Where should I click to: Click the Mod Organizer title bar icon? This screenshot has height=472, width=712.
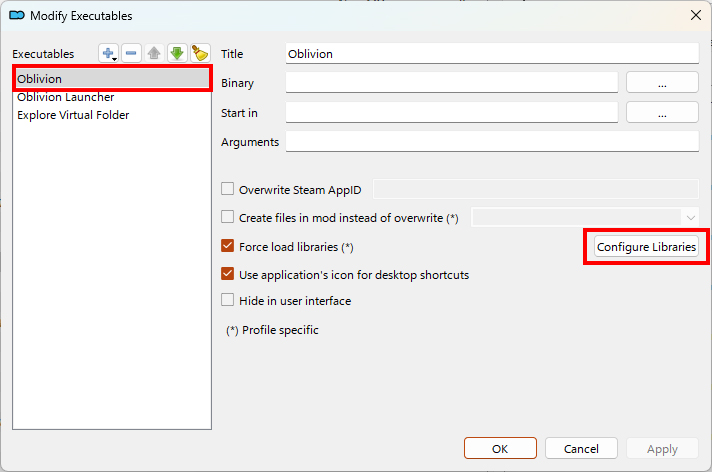[17, 15]
